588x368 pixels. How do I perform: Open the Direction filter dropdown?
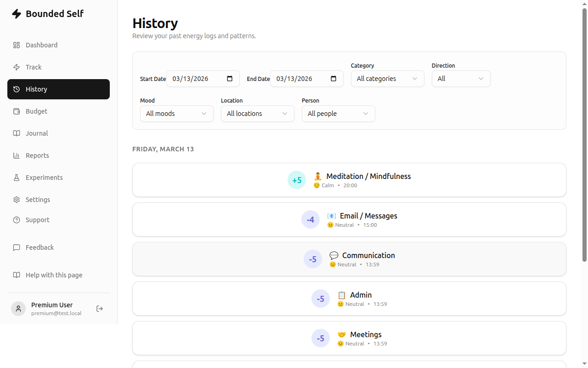[x=461, y=79]
